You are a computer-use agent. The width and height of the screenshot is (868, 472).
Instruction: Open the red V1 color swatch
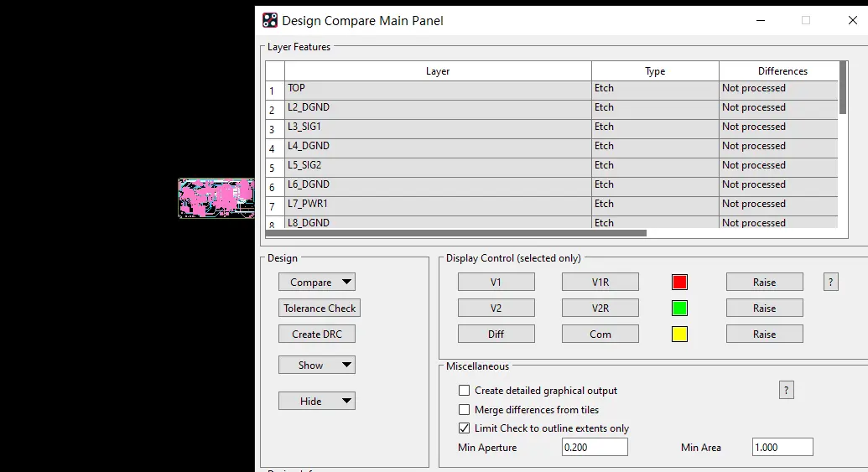(679, 282)
